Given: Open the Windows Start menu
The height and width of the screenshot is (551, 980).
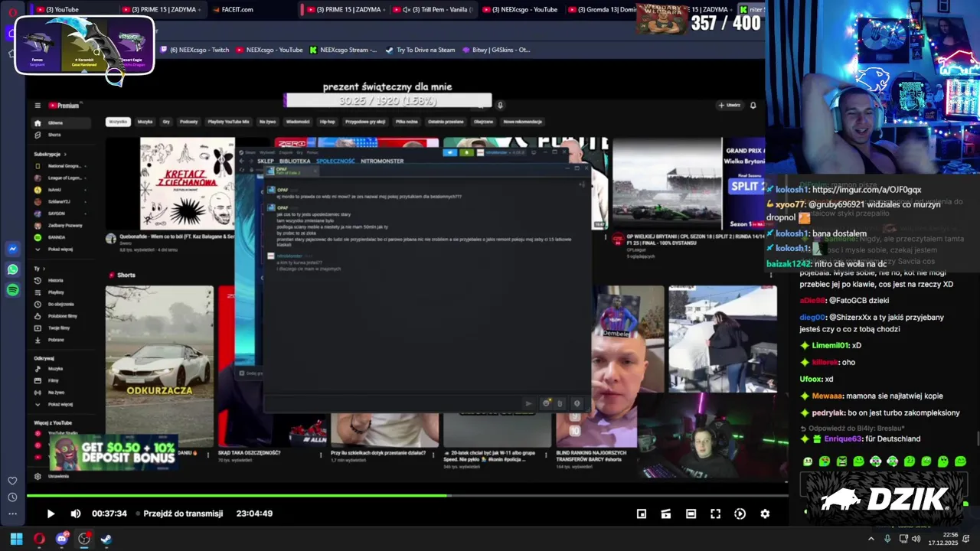Looking at the screenshot, I should 16,539.
